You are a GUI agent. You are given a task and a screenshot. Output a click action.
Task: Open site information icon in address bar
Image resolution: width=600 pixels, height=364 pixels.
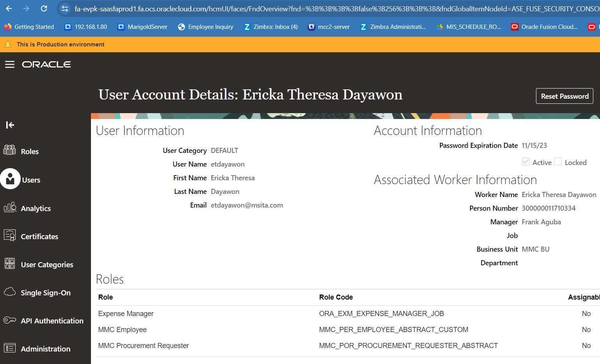[x=65, y=9]
